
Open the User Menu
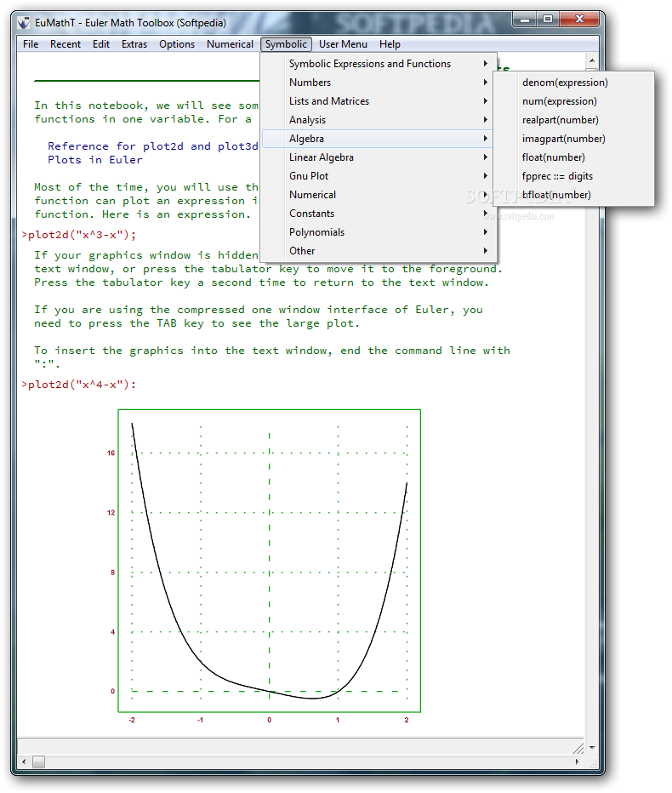[x=343, y=44]
